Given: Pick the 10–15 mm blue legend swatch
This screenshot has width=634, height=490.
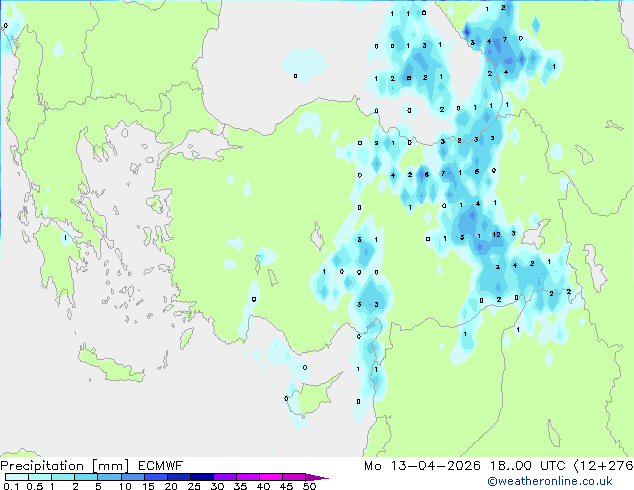Looking at the screenshot, I should click(x=133, y=477).
